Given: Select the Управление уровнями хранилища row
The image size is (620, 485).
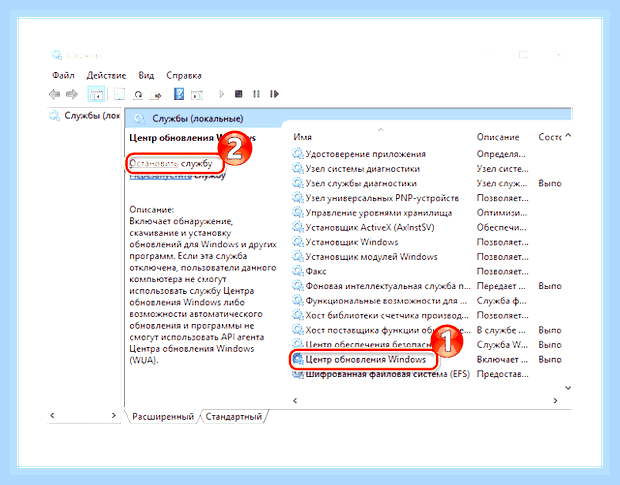Looking at the screenshot, I should [x=427, y=213].
